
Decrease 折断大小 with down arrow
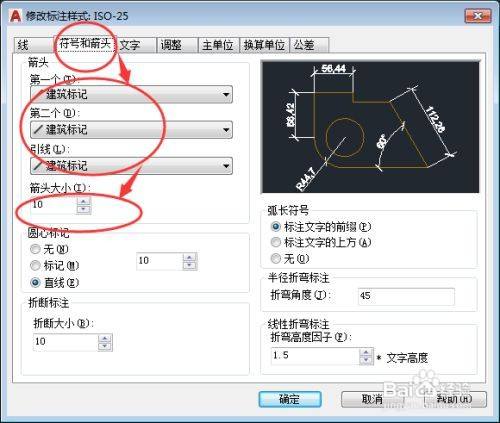point(105,347)
